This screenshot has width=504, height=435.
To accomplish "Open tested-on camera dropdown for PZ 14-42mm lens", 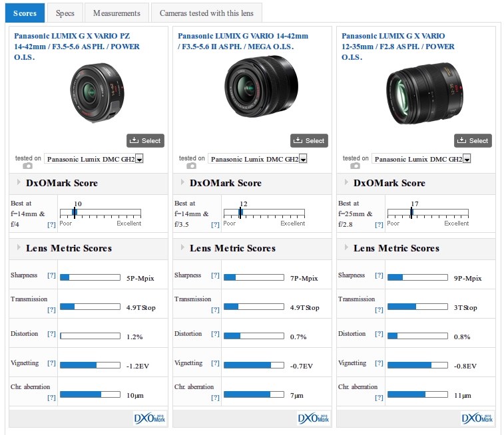I will (x=93, y=158).
